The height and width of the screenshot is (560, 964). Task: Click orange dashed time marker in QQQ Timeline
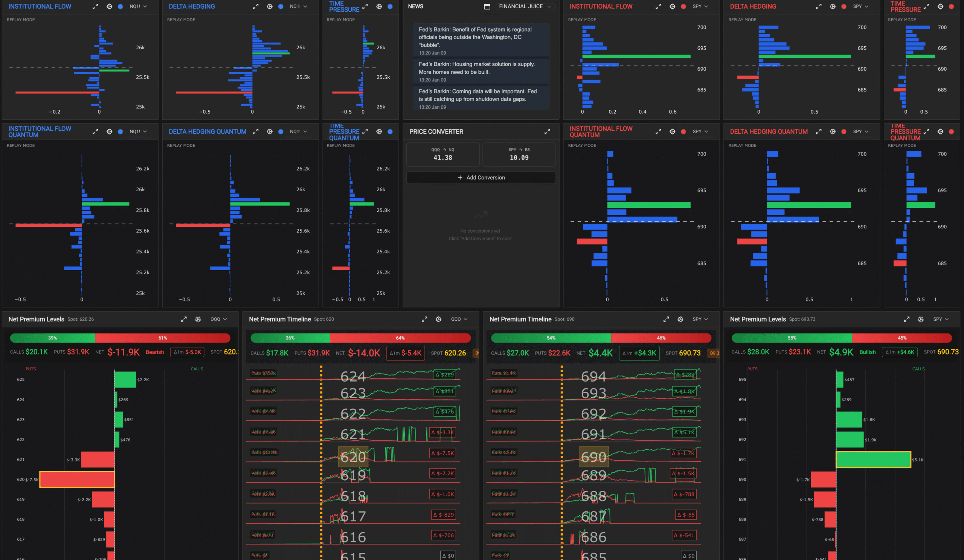click(x=321, y=463)
